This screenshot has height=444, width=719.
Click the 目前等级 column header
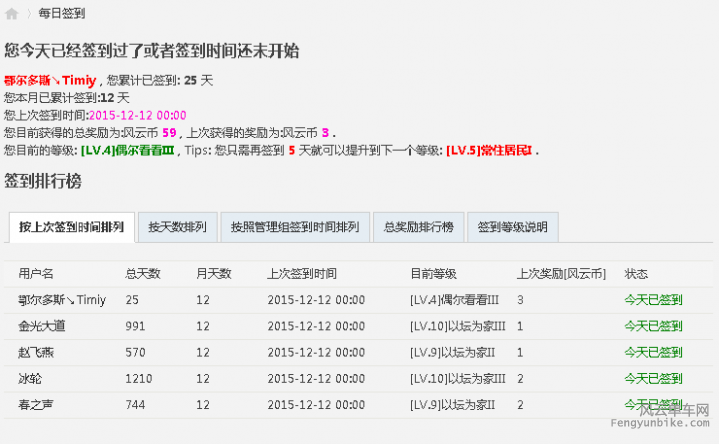pyautogui.click(x=433, y=273)
